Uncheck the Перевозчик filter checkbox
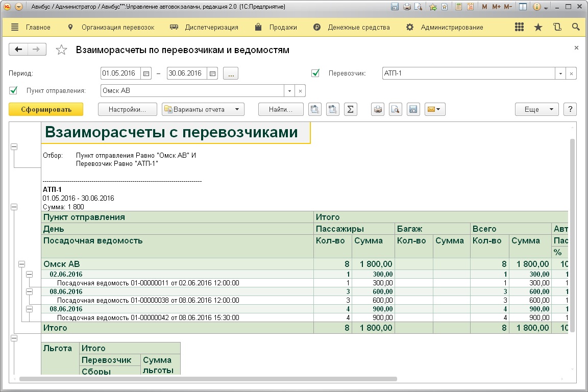Image resolution: width=588 pixels, height=392 pixels. (315, 73)
